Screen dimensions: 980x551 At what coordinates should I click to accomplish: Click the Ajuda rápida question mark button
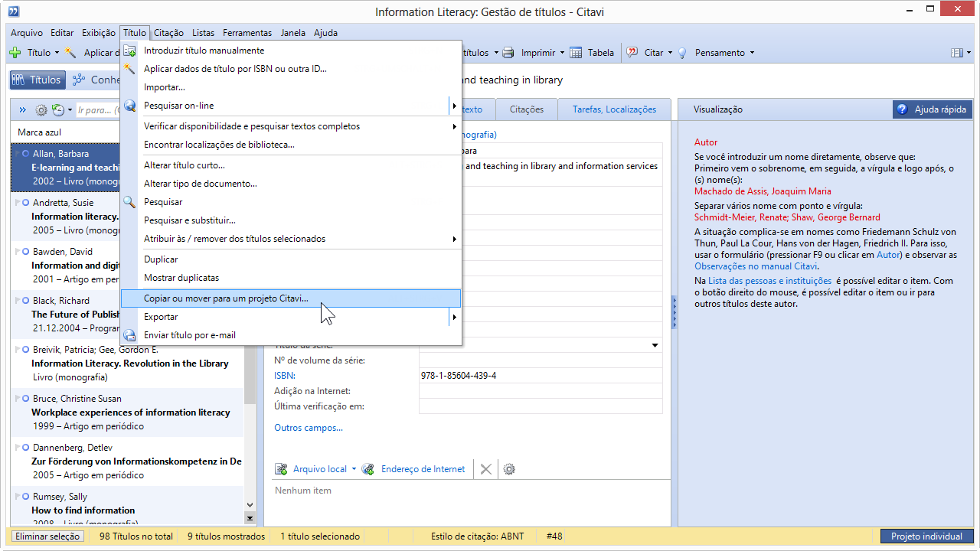[933, 109]
